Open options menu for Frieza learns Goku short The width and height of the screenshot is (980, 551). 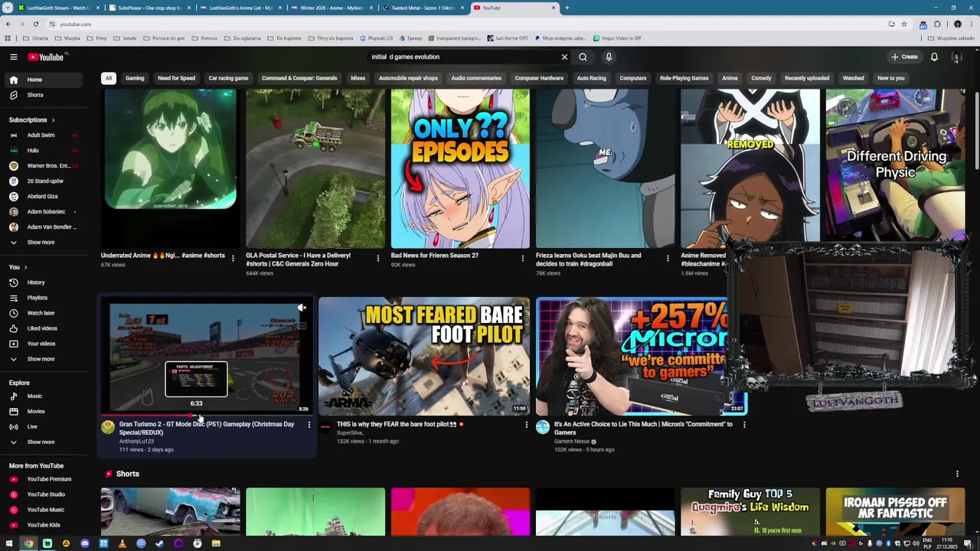668,259
